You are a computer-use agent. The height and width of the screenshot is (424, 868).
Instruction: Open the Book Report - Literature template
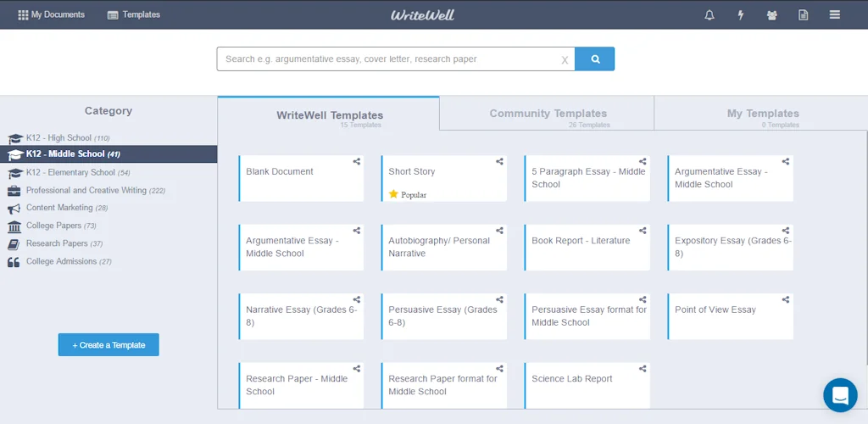pyautogui.click(x=587, y=248)
